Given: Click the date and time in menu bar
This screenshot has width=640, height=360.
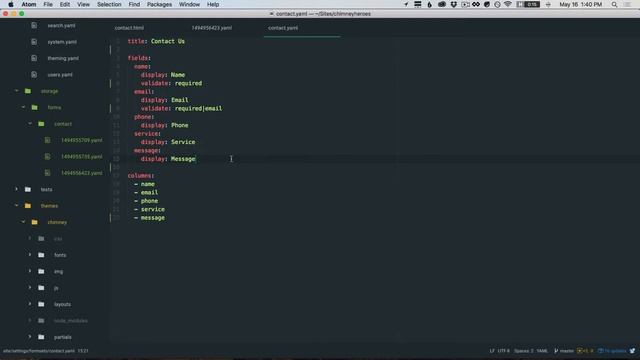Looking at the screenshot, I should 580,4.
